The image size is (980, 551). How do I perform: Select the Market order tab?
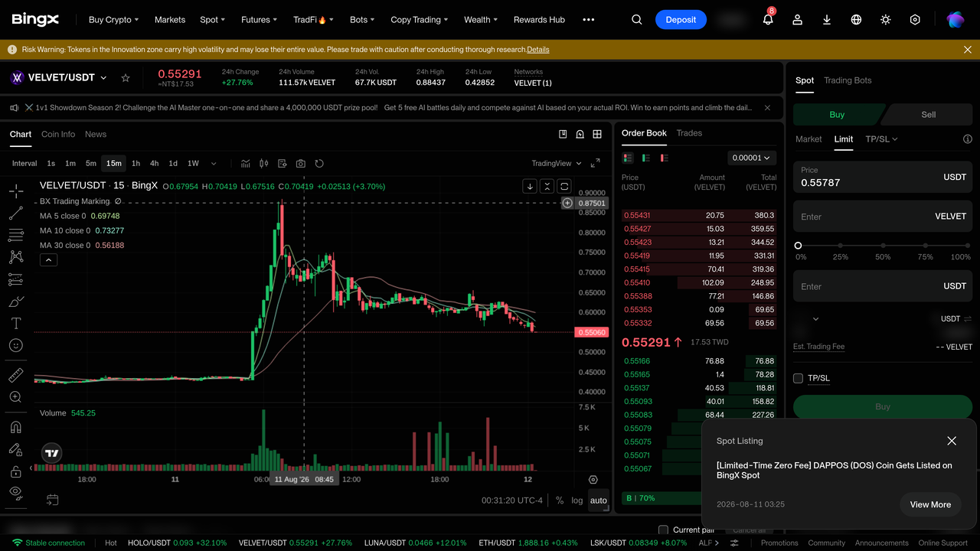coord(808,139)
